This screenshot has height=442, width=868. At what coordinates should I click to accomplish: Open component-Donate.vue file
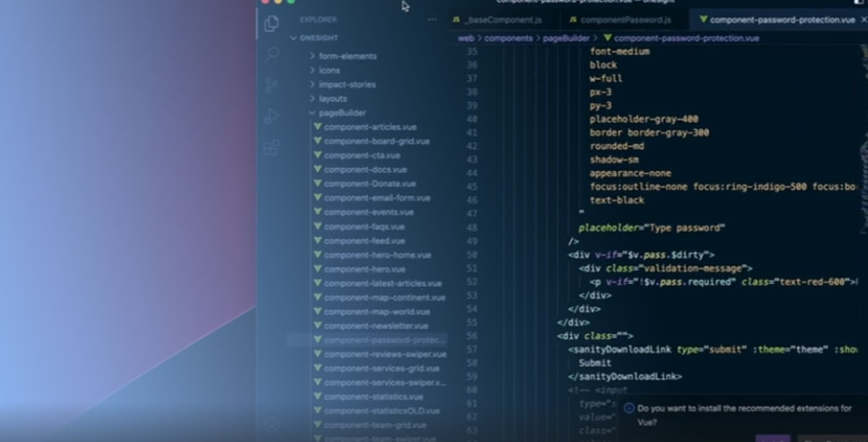click(x=370, y=184)
